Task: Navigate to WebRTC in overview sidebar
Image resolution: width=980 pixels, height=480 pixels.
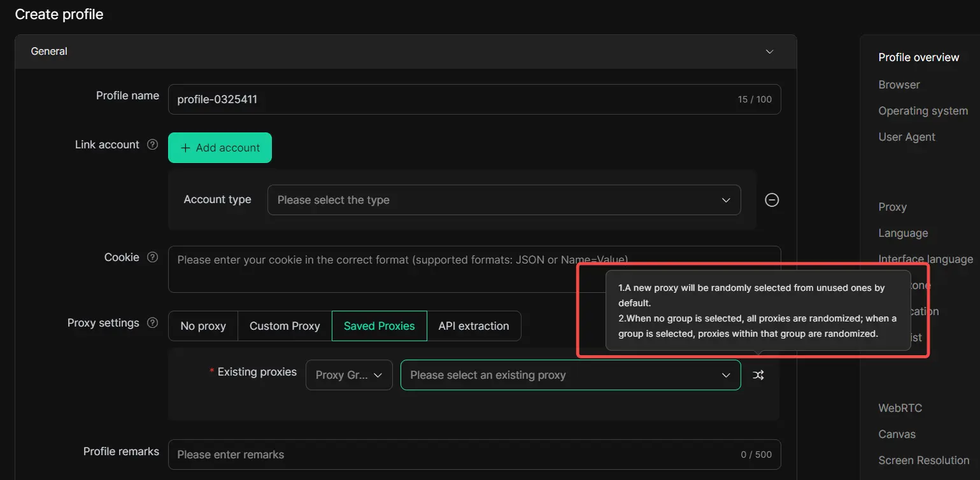Action: coord(900,408)
